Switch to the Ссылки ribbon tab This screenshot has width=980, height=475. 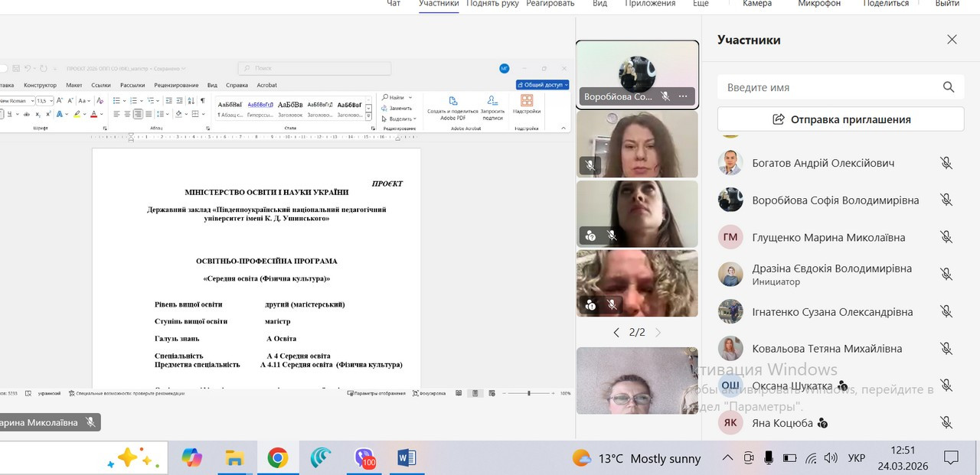[x=101, y=85]
